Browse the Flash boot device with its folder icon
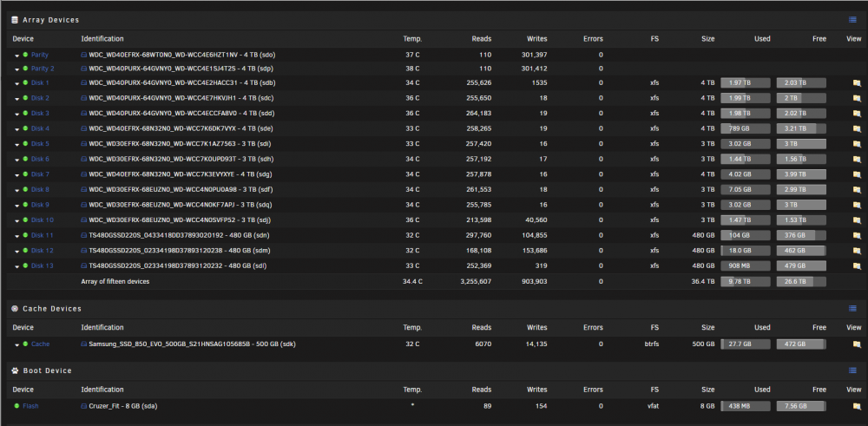This screenshot has height=426, width=868. click(x=857, y=406)
